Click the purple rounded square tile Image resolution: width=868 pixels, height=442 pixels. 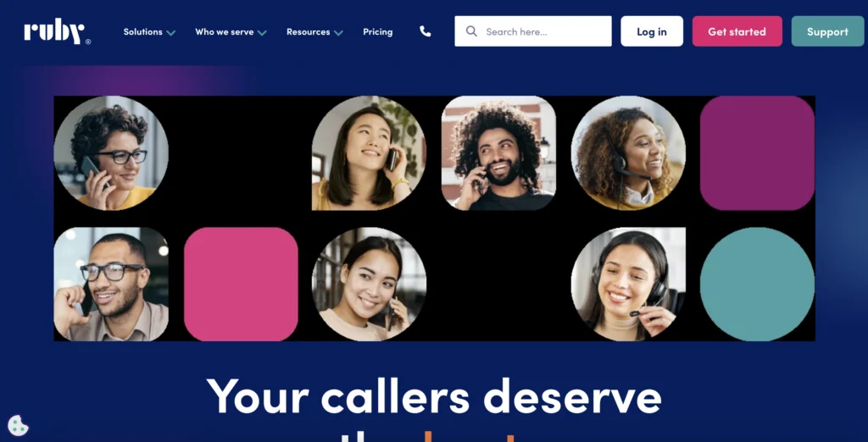[757, 153]
